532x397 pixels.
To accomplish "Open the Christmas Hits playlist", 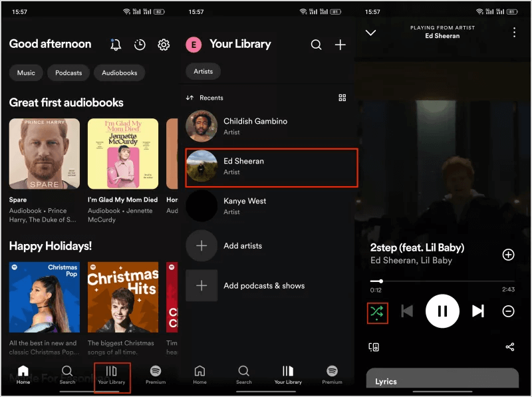I will click(x=123, y=297).
